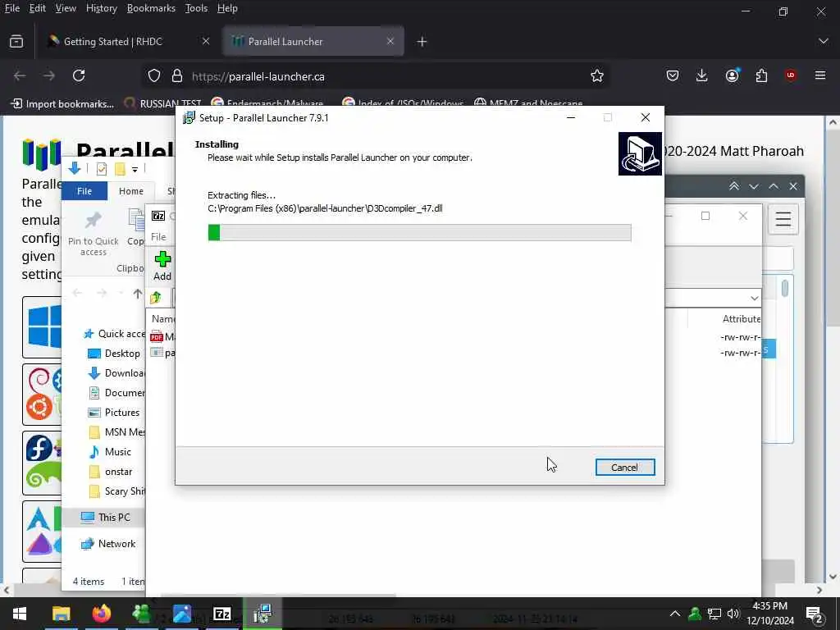Select onstar folder in Explorer sidebar
The image size is (840, 630).
[x=111, y=472]
